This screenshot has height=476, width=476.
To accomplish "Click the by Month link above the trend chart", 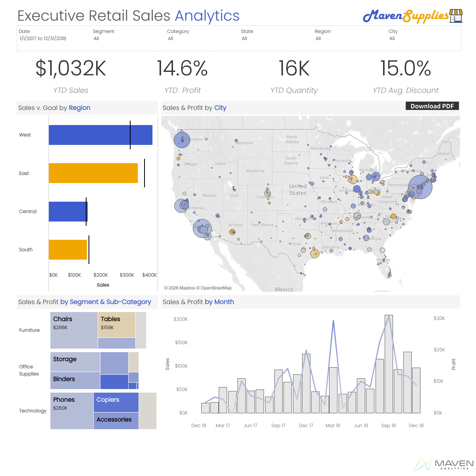I will coord(220,302).
